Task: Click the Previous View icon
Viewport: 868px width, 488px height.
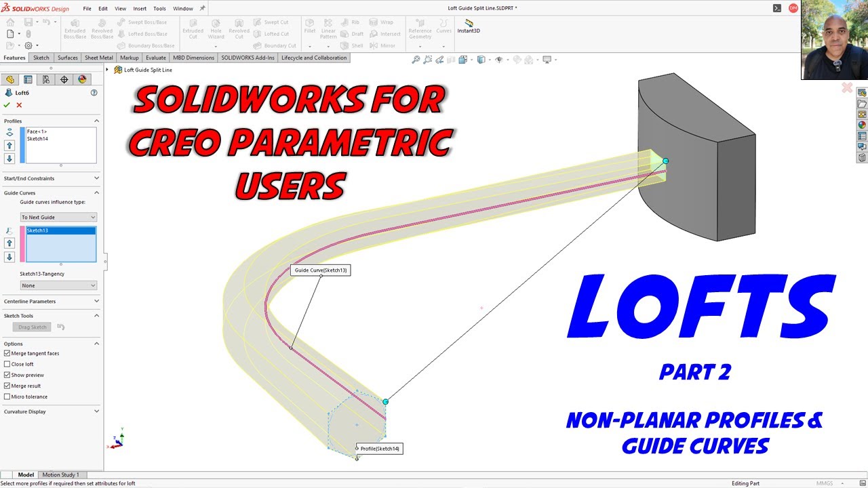Action: tap(439, 60)
